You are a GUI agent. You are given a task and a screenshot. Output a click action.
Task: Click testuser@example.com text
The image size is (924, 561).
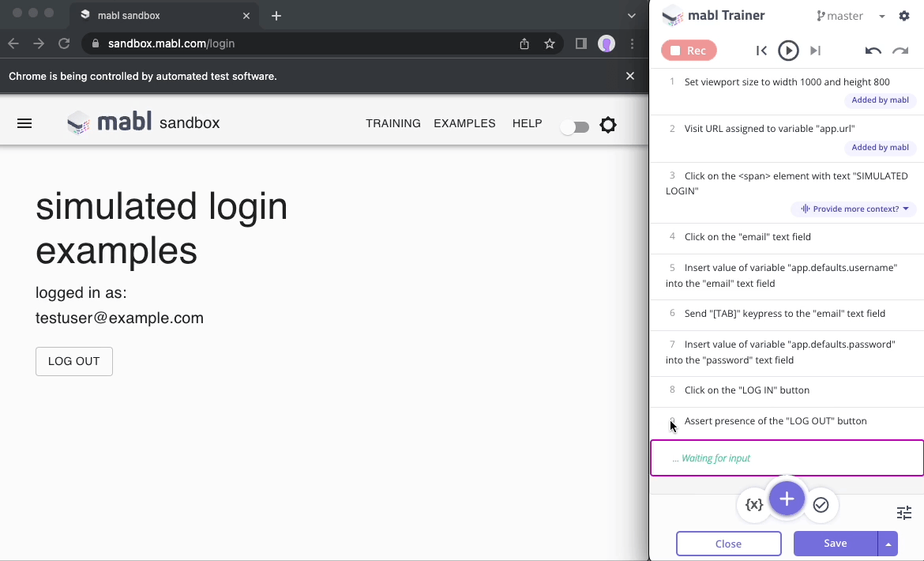pyautogui.click(x=119, y=318)
